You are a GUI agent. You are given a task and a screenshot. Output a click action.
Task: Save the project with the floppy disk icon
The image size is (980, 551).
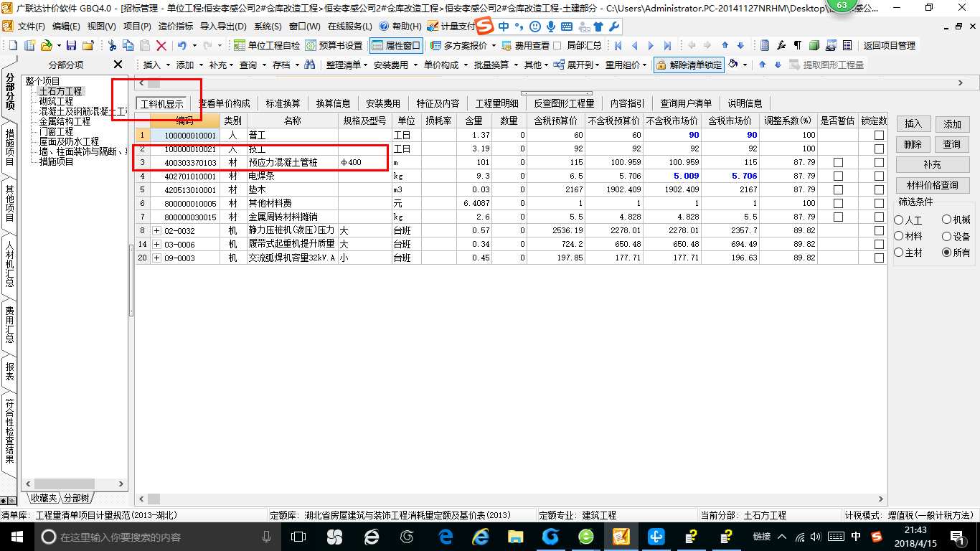click(72, 45)
